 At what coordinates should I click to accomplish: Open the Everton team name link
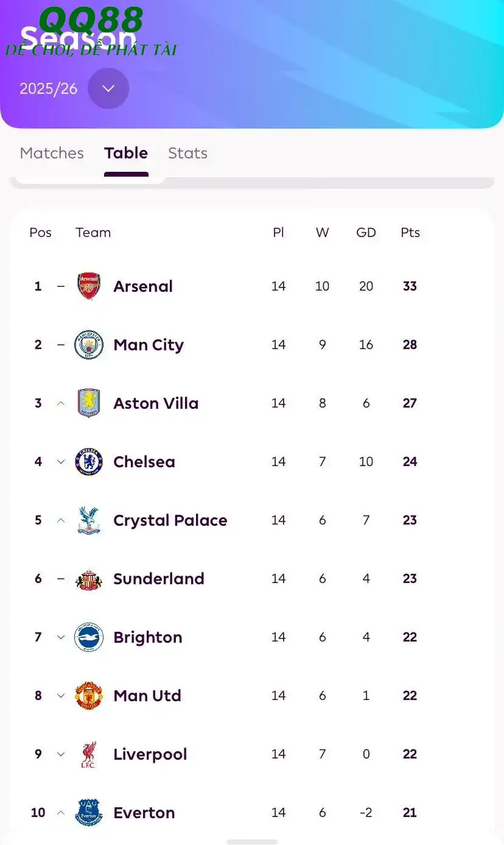tap(144, 813)
